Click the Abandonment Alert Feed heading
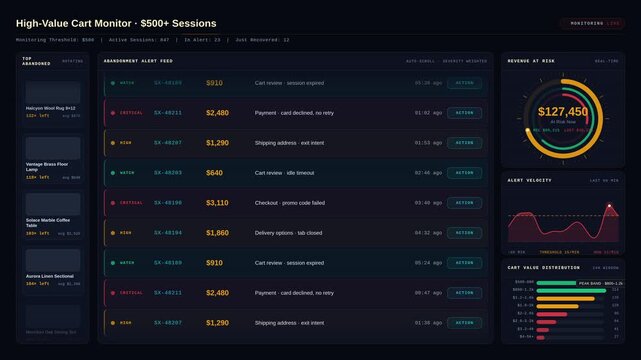 pyautogui.click(x=138, y=61)
